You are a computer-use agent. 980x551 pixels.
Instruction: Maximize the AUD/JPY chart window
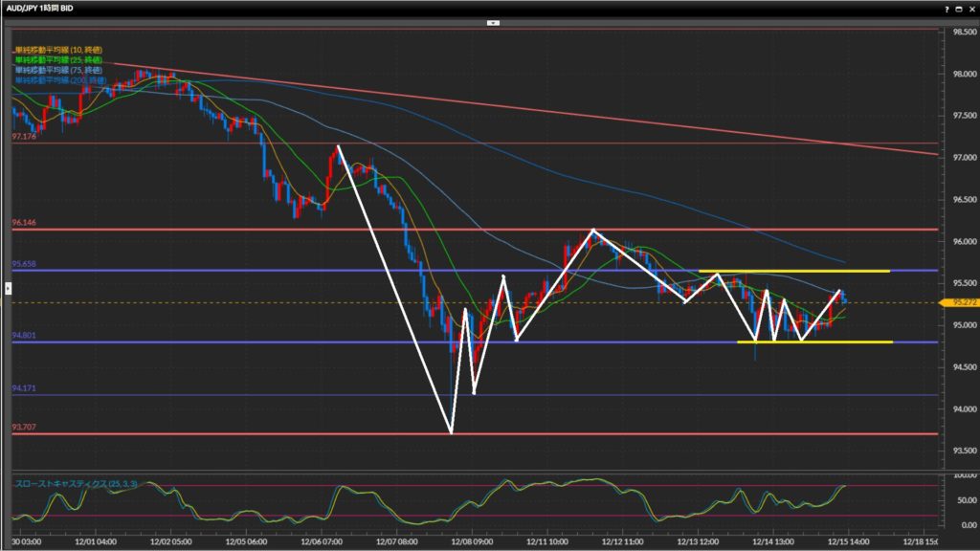coord(959,8)
